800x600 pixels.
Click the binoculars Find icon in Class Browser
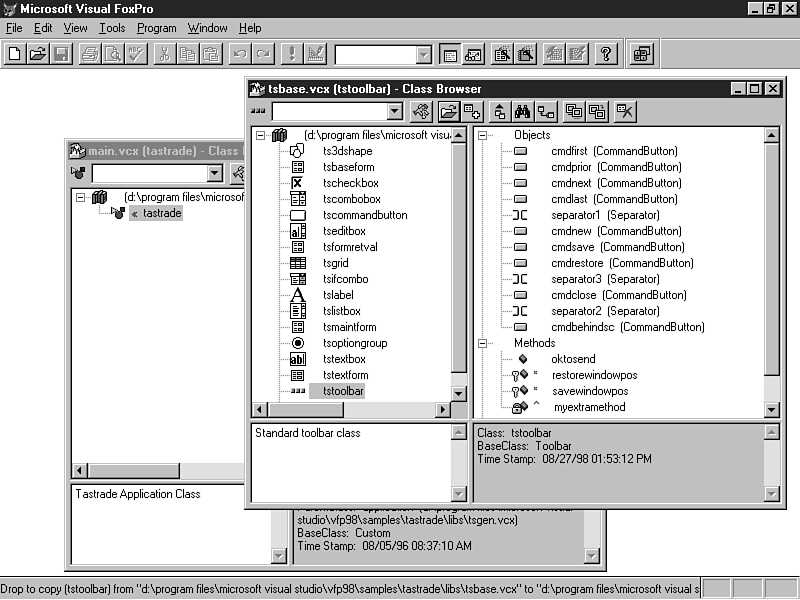tap(522, 111)
